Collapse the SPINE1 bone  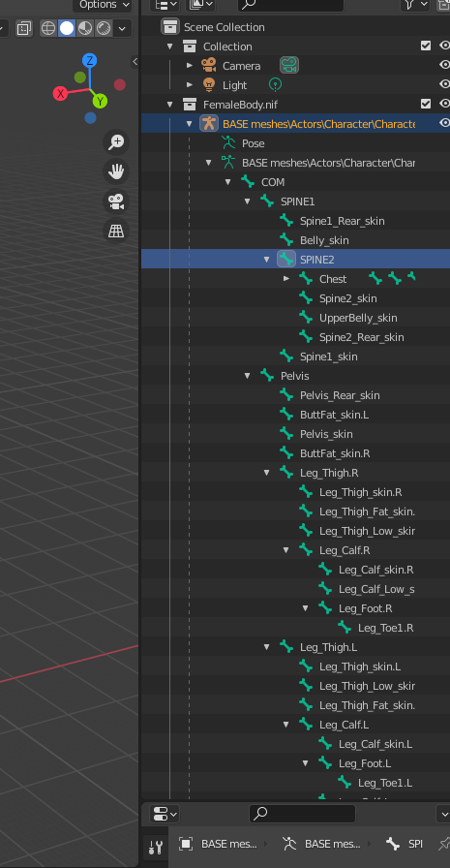(x=248, y=201)
